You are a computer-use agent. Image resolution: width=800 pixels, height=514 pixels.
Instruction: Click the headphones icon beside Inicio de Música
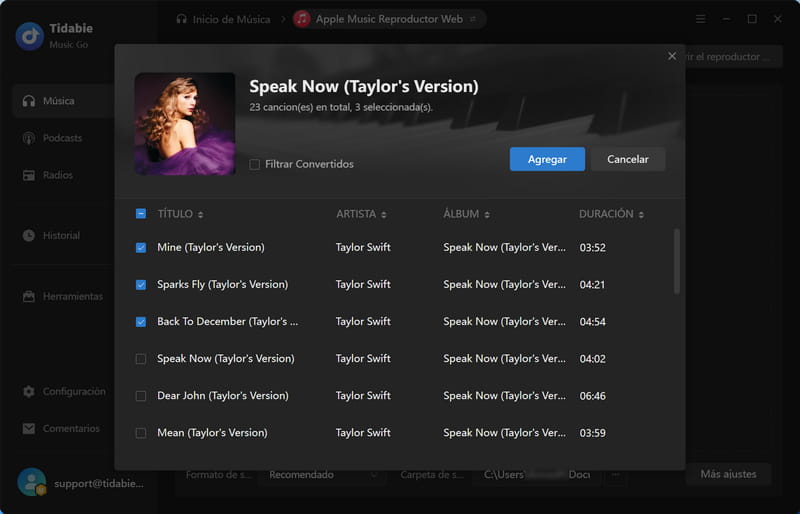pyautogui.click(x=181, y=19)
